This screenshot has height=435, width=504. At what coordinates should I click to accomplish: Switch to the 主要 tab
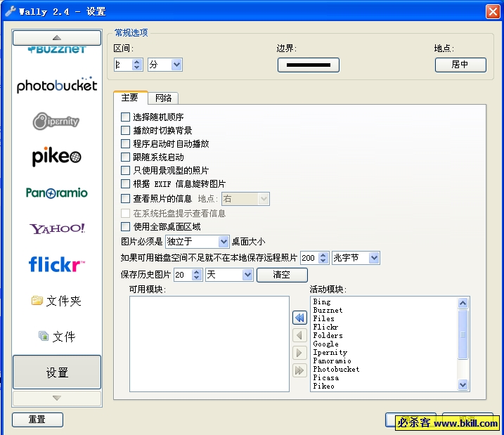[x=130, y=98]
